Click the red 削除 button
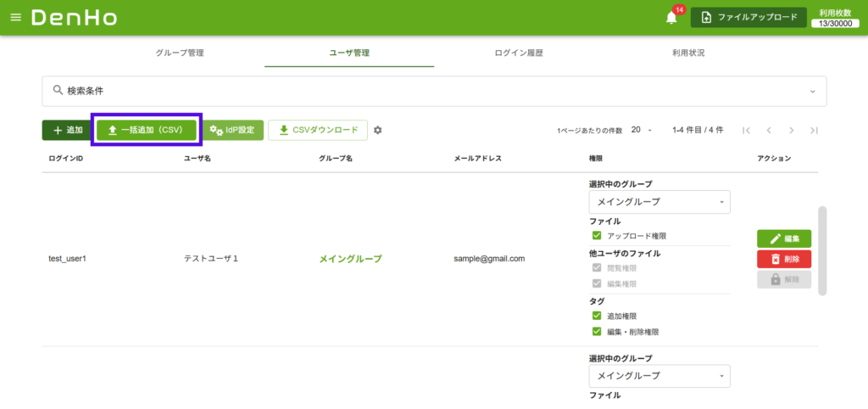 click(783, 259)
